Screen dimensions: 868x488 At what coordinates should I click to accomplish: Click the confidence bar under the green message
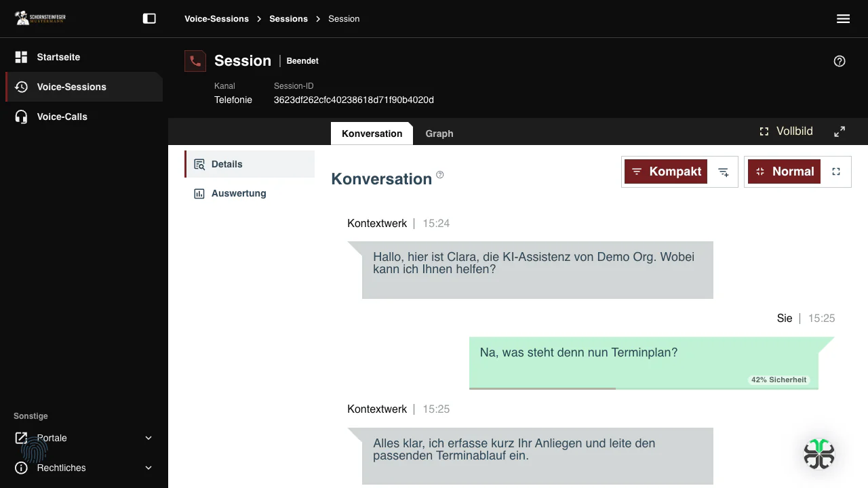(644, 388)
